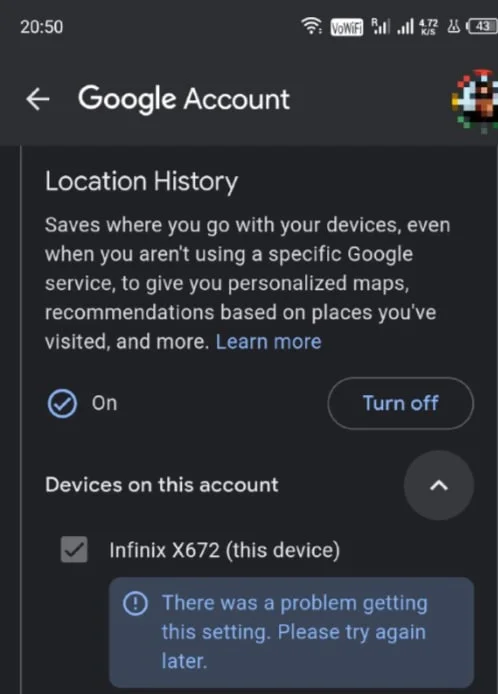Tap the Devices on this account header
The width and height of the screenshot is (498, 694).
pyautogui.click(x=162, y=485)
